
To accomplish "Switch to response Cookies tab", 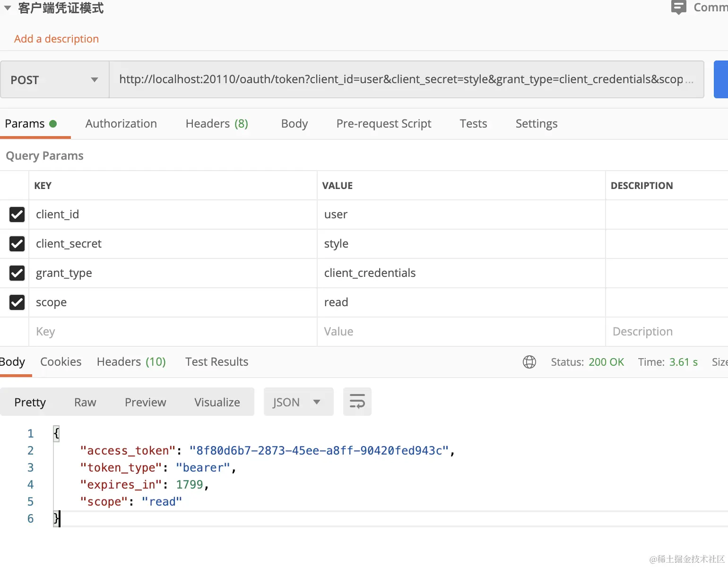I will 61,362.
